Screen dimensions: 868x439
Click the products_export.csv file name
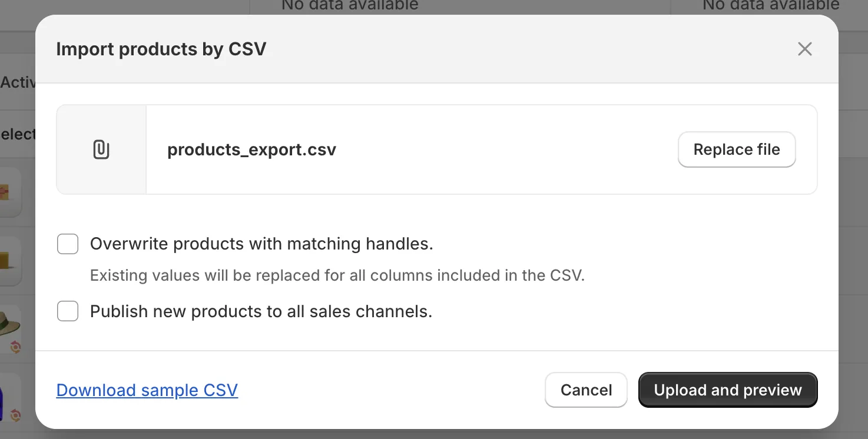pos(251,149)
